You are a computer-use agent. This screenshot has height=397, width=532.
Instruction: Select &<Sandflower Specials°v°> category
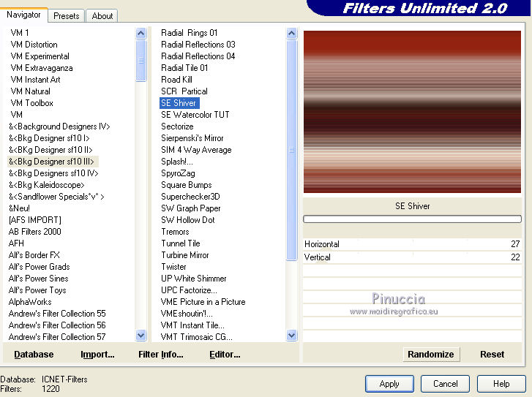(x=56, y=197)
